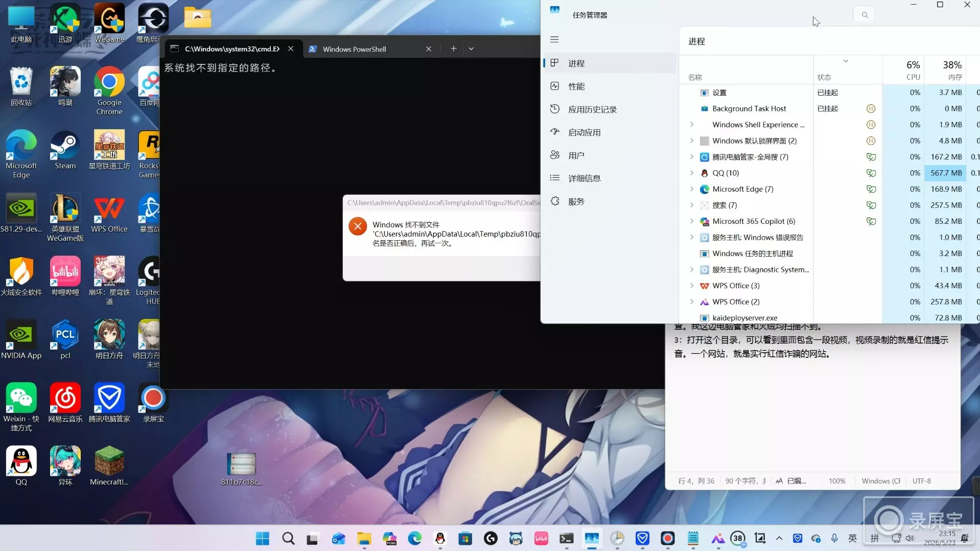This screenshot has height=551, width=980.
Task: Open the Windows Start menu
Action: click(x=263, y=538)
